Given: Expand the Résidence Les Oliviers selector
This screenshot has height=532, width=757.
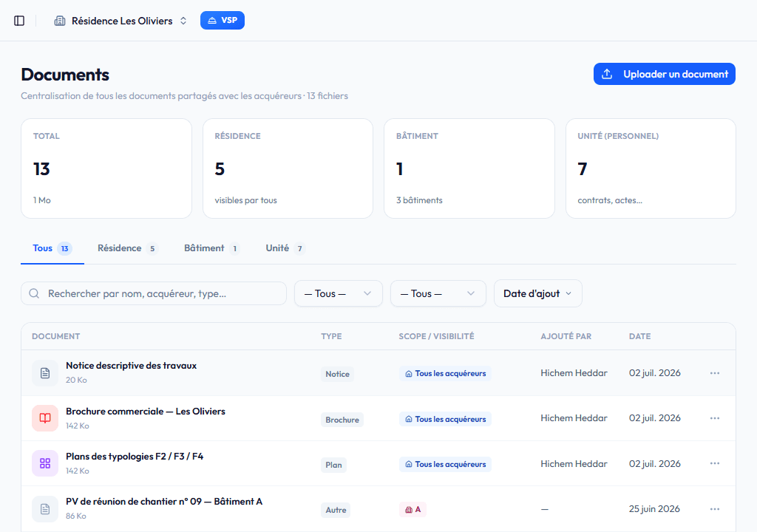Looking at the screenshot, I should (x=120, y=21).
